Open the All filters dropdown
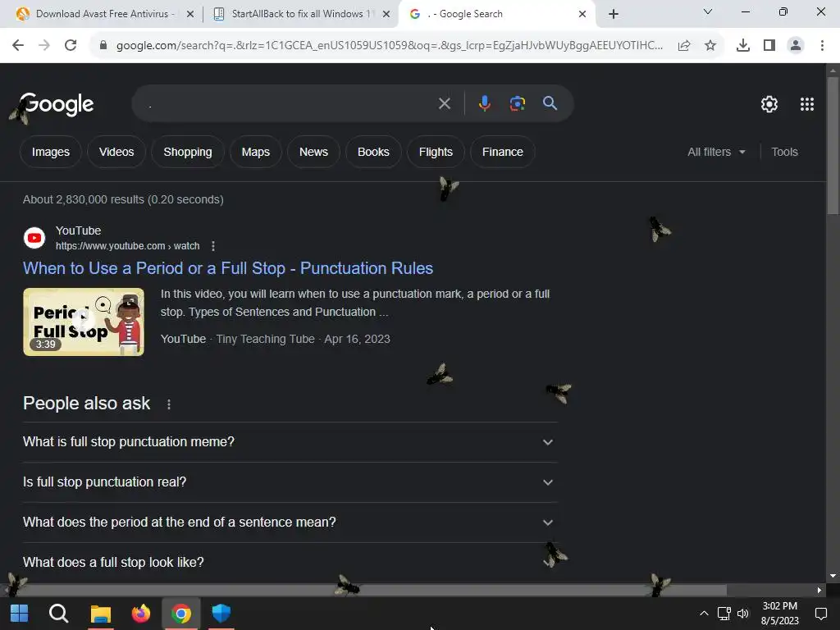840x630 pixels. [716, 152]
